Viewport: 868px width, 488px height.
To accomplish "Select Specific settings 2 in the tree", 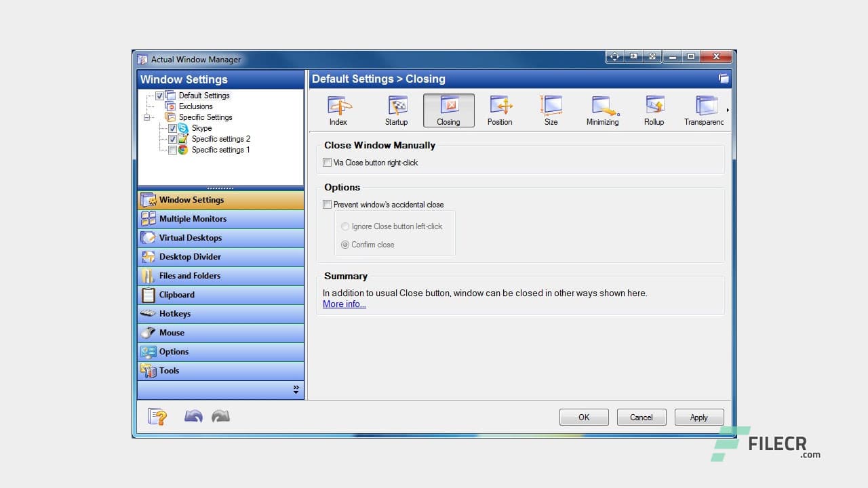I will 221,139.
